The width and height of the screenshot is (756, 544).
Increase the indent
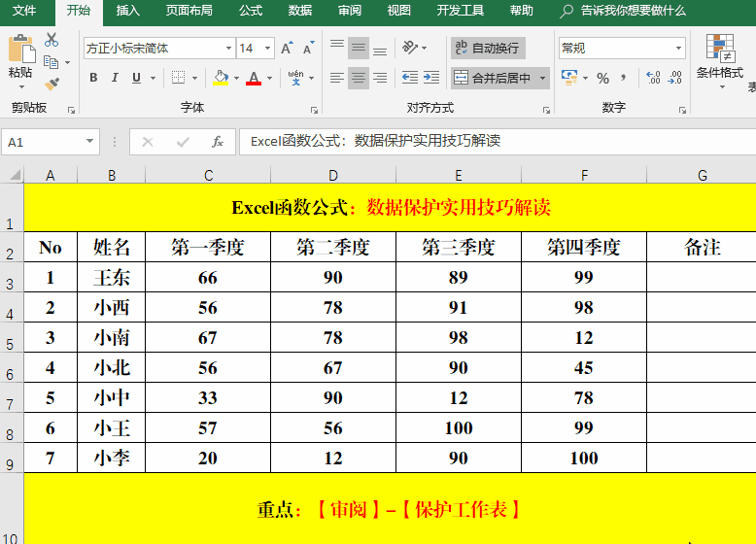point(431,78)
